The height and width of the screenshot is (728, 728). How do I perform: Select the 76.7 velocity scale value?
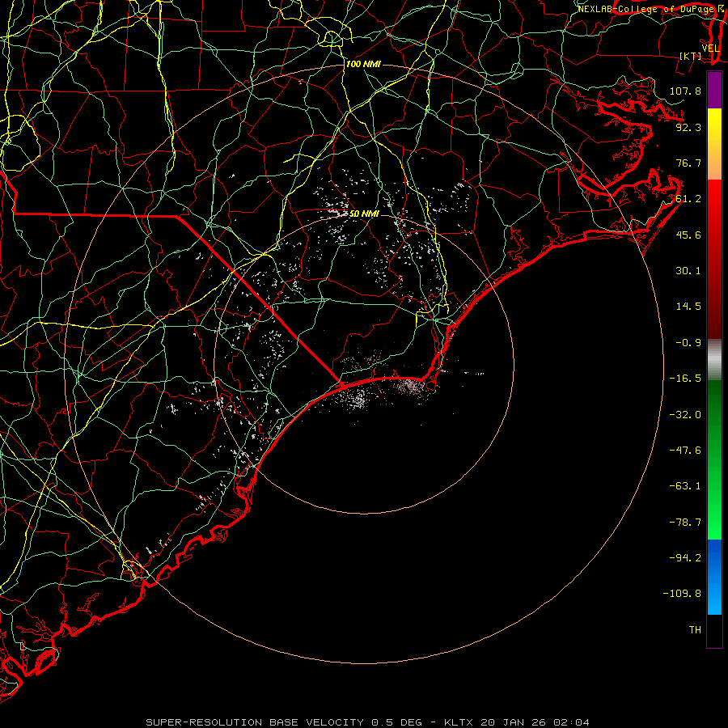pos(688,163)
